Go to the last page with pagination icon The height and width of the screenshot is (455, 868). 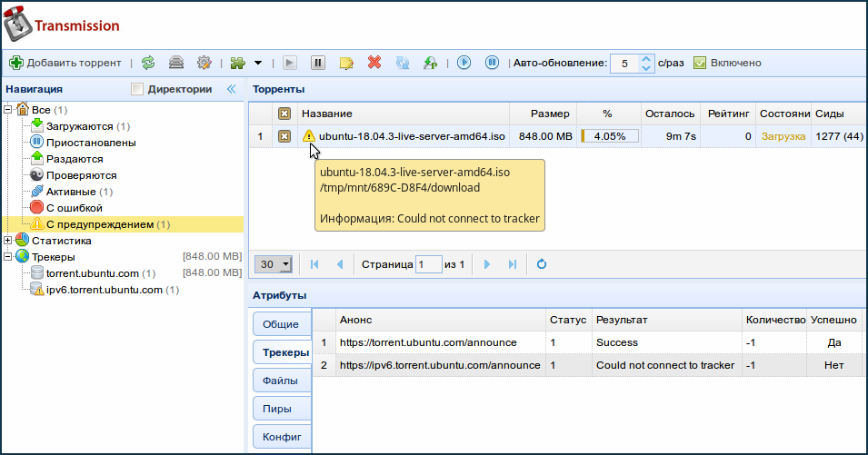[513, 264]
